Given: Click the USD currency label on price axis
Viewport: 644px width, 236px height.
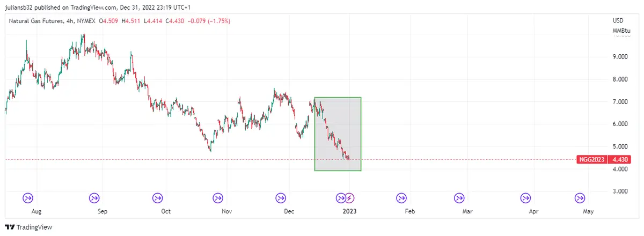Looking at the screenshot, I should pos(618,20).
